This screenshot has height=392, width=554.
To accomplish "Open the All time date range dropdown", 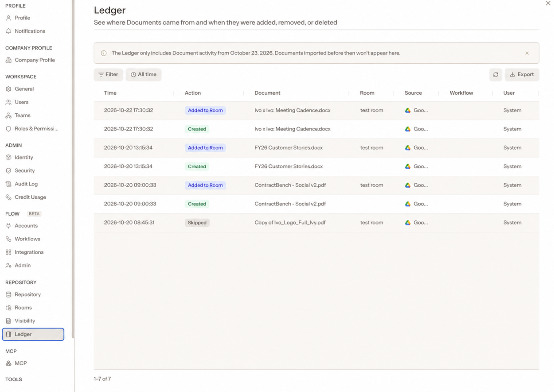I will point(144,75).
